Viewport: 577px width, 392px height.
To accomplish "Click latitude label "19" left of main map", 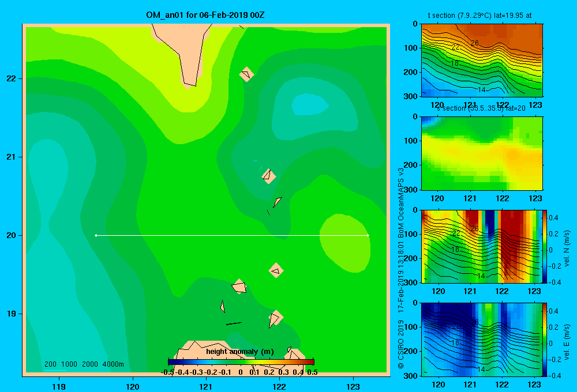I will point(12,314).
